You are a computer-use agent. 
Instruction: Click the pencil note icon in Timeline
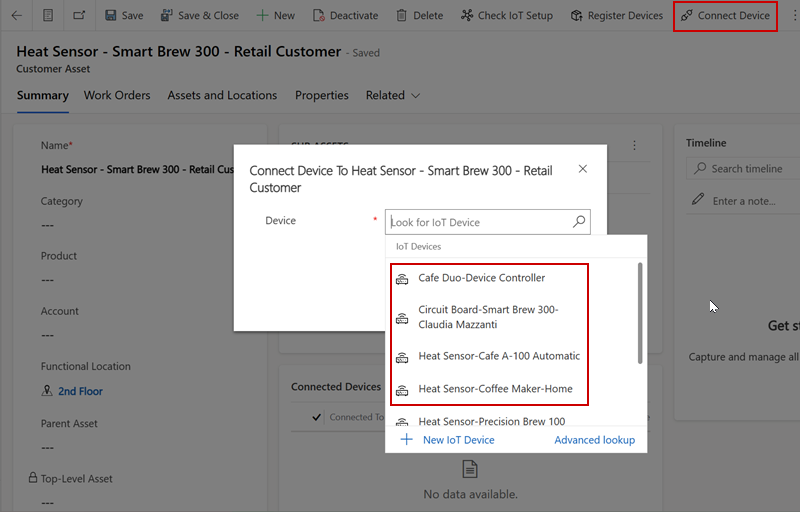pyautogui.click(x=697, y=199)
